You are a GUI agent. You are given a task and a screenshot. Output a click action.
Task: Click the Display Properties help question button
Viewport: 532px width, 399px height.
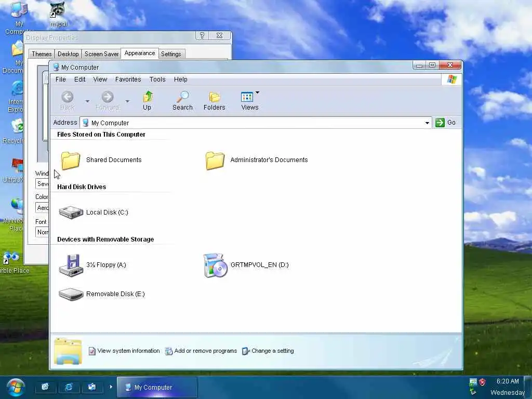click(202, 35)
